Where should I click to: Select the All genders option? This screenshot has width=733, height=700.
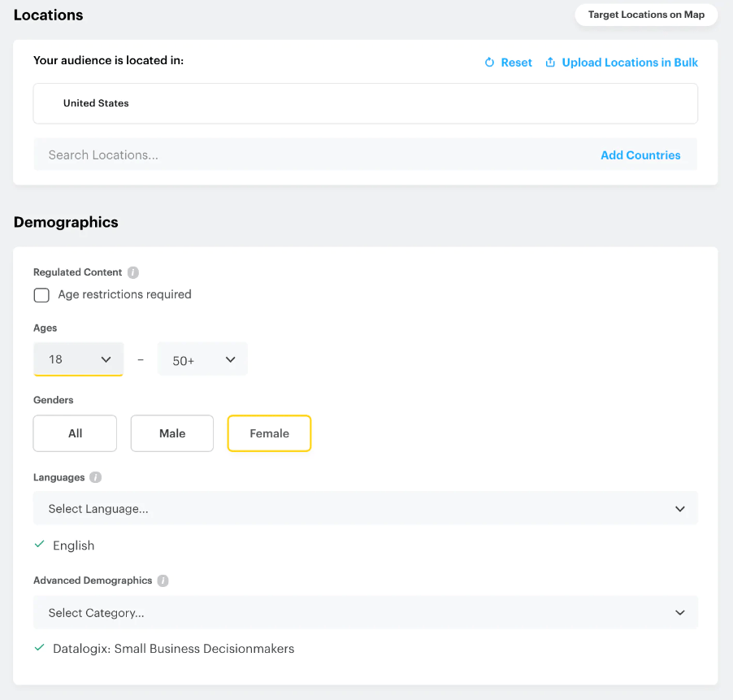(x=75, y=433)
